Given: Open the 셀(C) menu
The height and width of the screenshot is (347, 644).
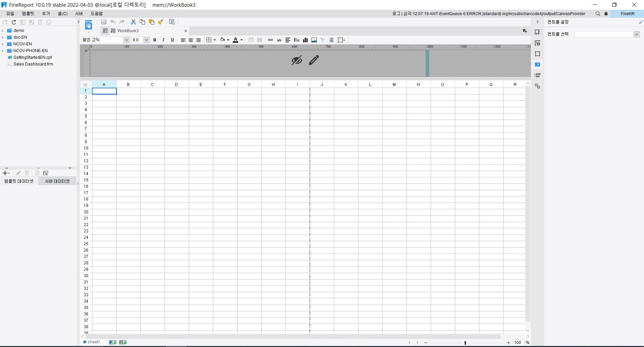Looking at the screenshot, I should (x=63, y=14).
